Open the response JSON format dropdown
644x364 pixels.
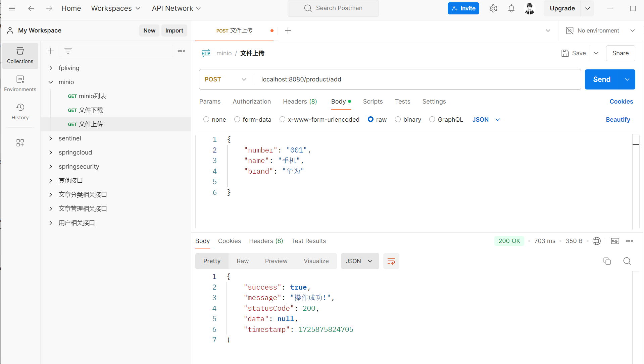click(360, 261)
